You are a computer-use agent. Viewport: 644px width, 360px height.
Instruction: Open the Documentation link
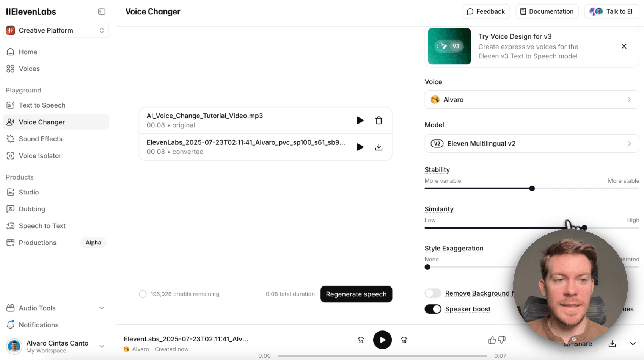[x=547, y=11]
